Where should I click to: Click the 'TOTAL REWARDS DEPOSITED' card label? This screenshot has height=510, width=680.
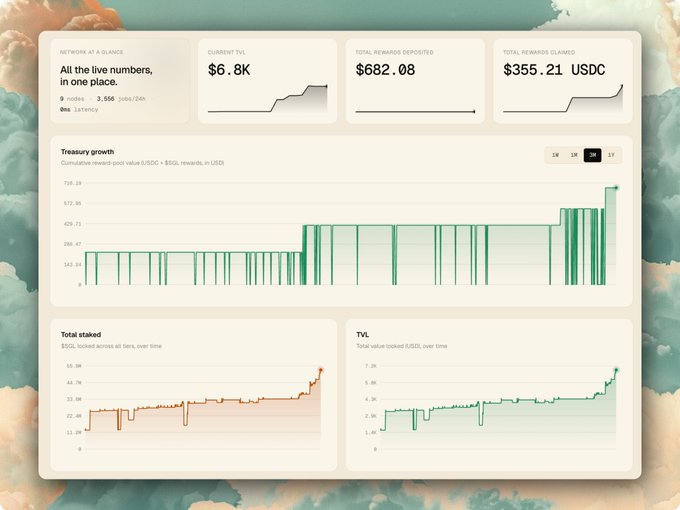coord(394,52)
